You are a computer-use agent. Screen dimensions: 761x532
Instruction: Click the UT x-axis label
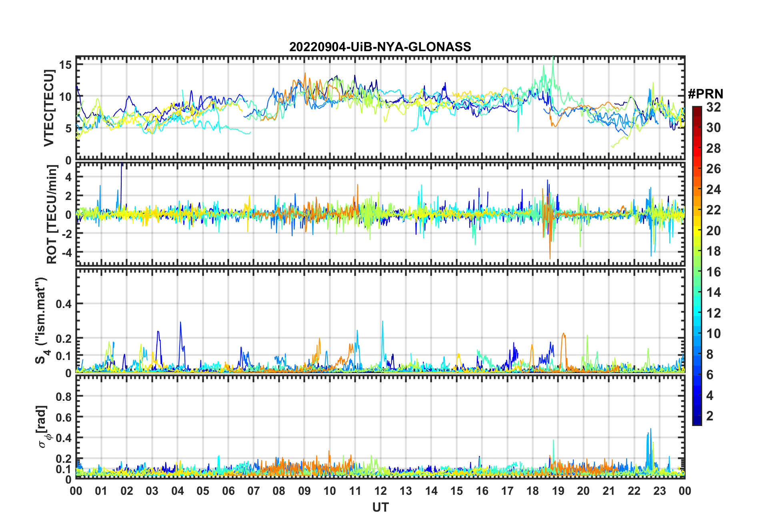380,508
